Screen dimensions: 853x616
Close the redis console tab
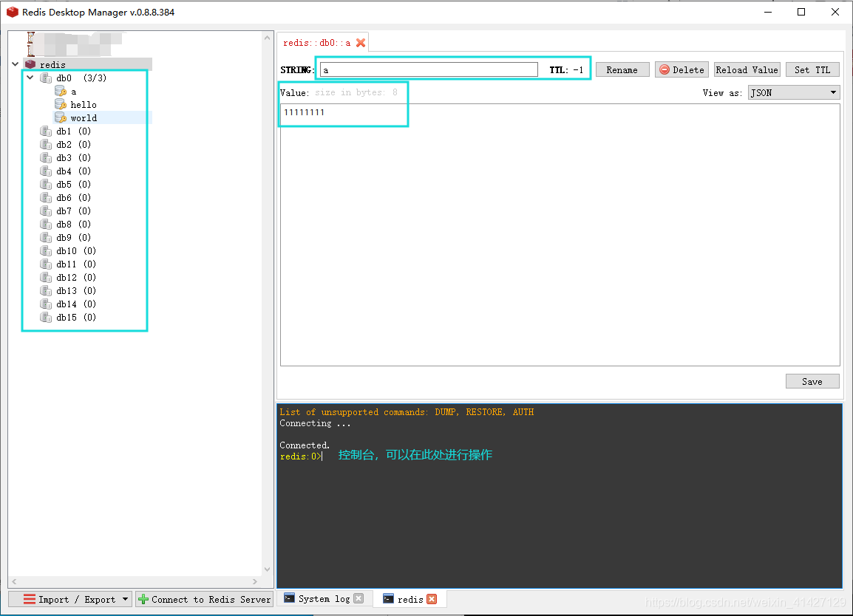point(432,599)
